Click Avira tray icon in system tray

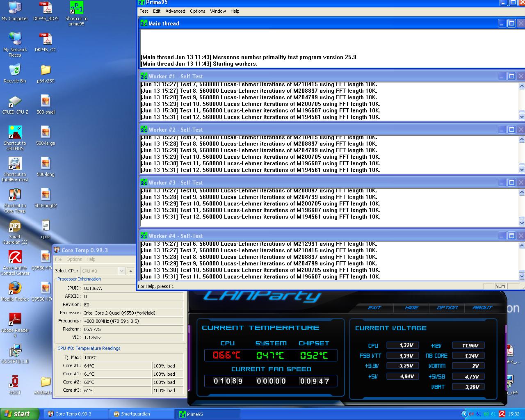pos(502,414)
